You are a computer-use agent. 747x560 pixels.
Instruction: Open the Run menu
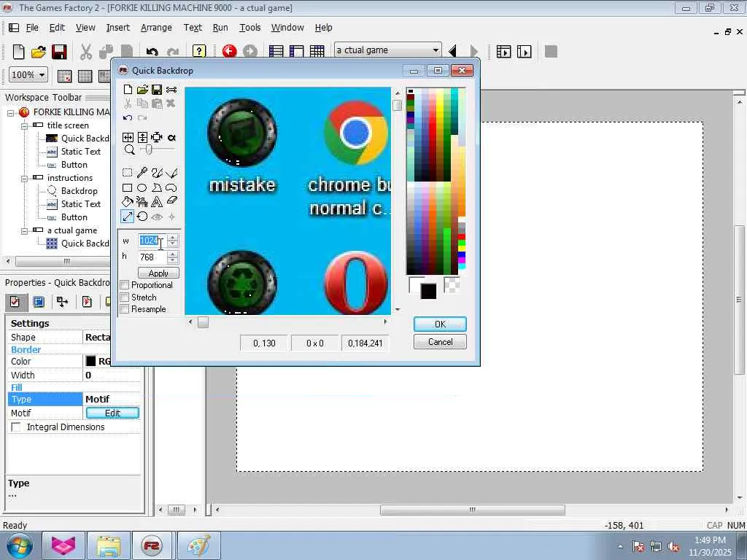[x=220, y=28]
